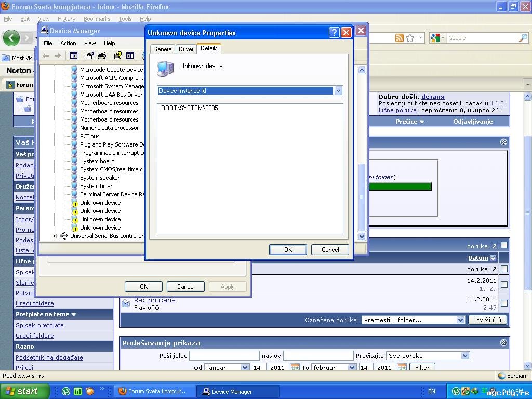
Task: Switch to the Driver tab
Action: pos(186,49)
